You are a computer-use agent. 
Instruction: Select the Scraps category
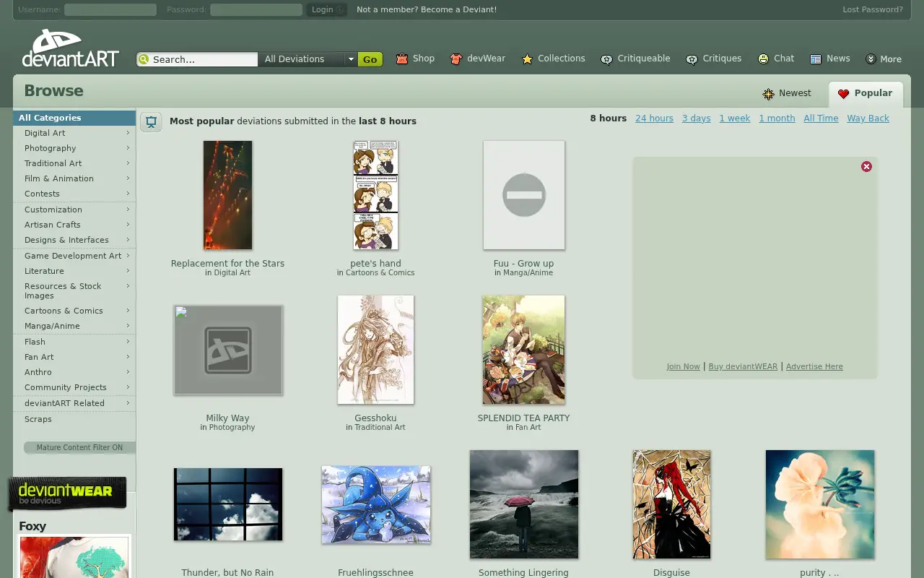point(38,419)
